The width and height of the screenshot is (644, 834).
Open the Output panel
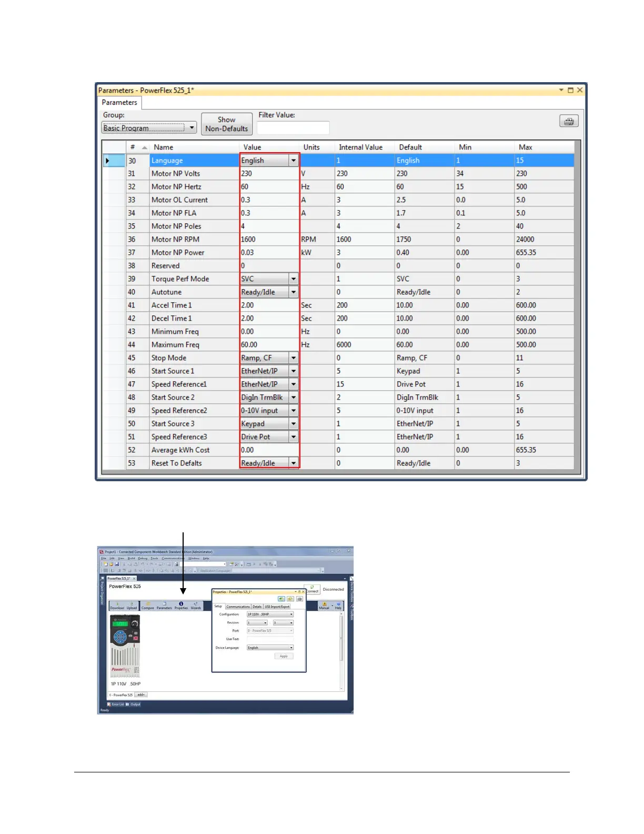(134, 704)
